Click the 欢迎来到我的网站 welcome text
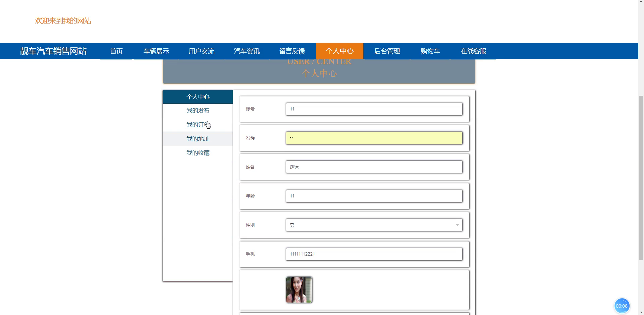644x315 pixels. tap(63, 21)
